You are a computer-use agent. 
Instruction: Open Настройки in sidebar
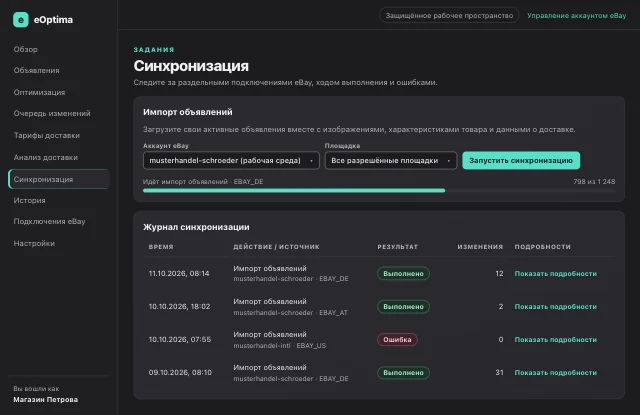tap(34, 244)
